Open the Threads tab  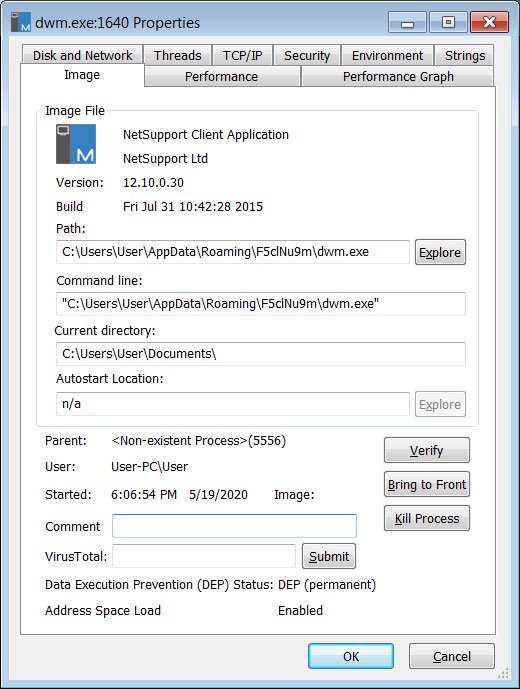(x=178, y=55)
